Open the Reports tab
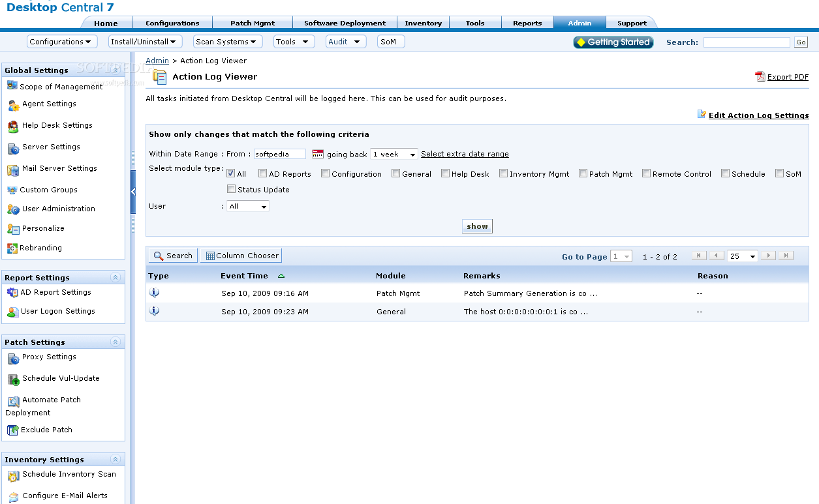 527,23
